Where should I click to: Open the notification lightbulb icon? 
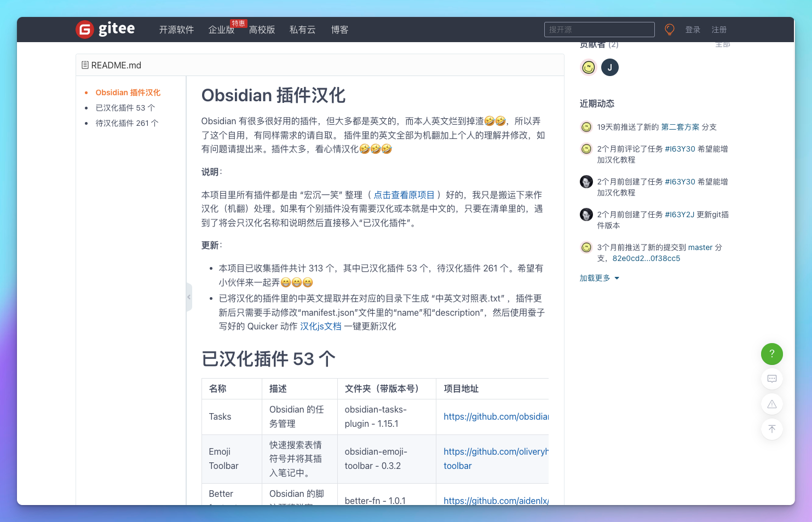(669, 30)
